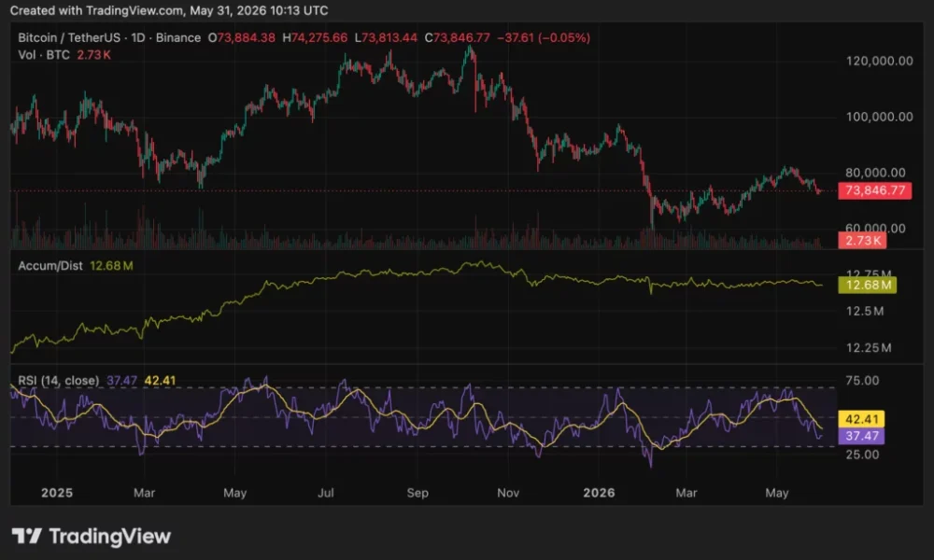Viewport: 934px width, 560px height.
Task: Click the TradingView logo icon
Action: click(x=27, y=536)
